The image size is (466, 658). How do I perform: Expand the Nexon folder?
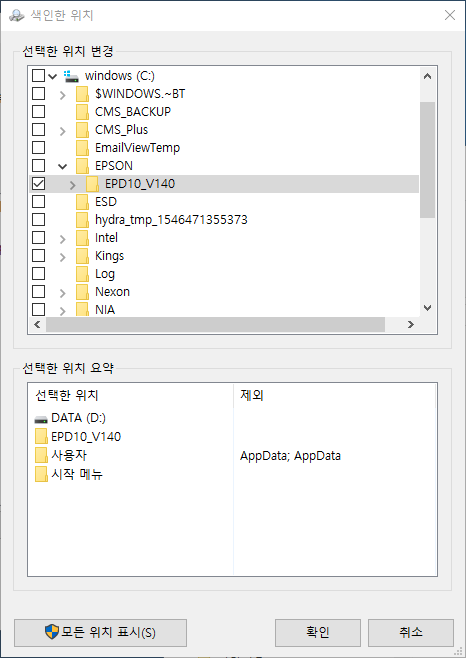click(63, 293)
